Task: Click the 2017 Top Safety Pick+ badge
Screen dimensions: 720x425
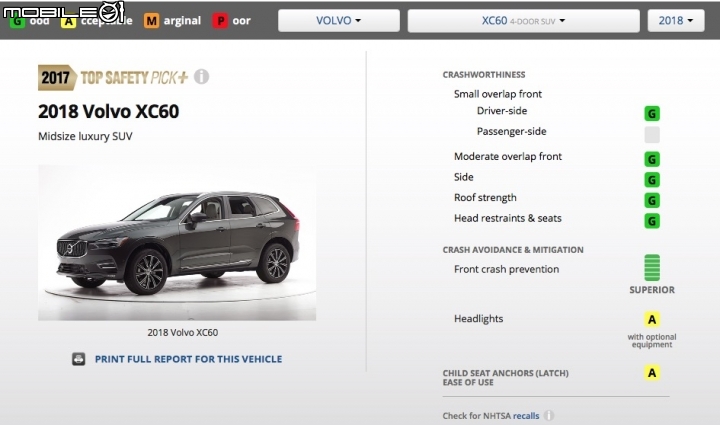Action: (x=113, y=78)
